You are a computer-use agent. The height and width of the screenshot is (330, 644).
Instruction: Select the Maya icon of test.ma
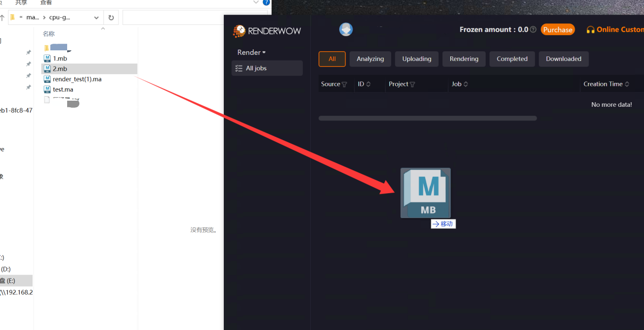(x=47, y=89)
